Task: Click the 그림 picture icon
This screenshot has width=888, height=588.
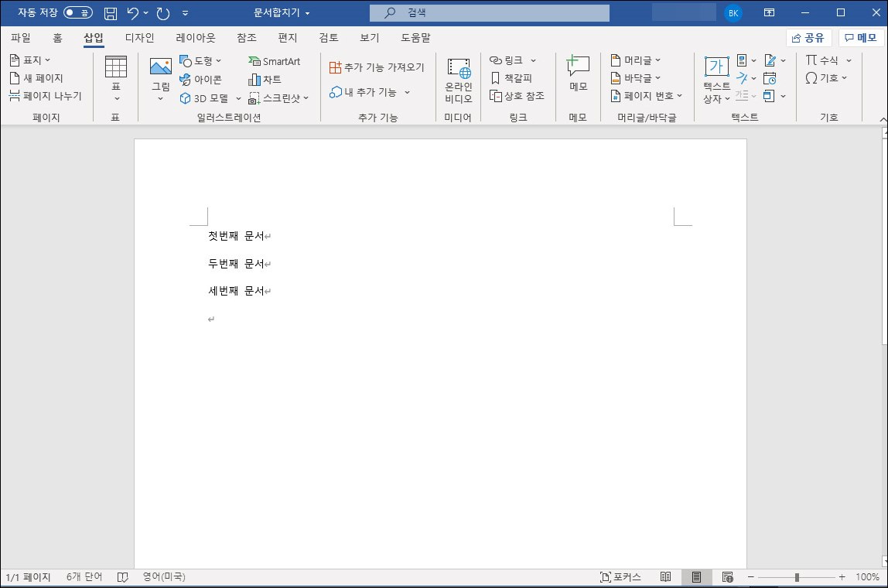Action: coord(161,67)
